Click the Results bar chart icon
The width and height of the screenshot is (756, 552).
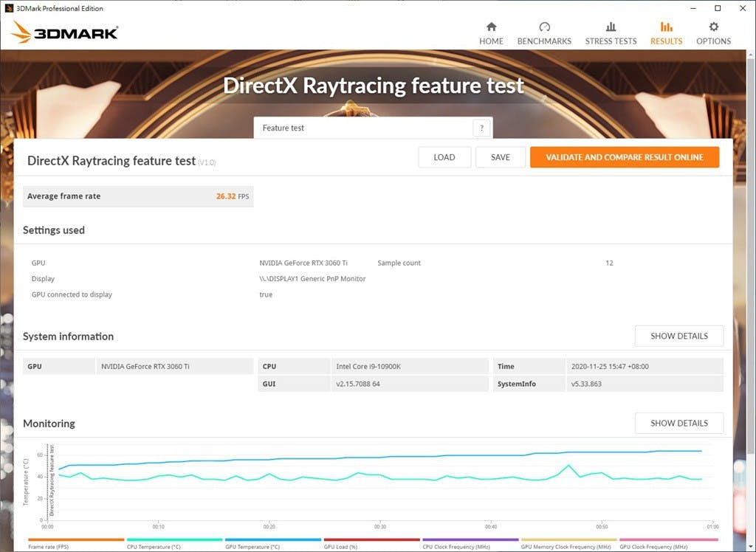click(666, 27)
